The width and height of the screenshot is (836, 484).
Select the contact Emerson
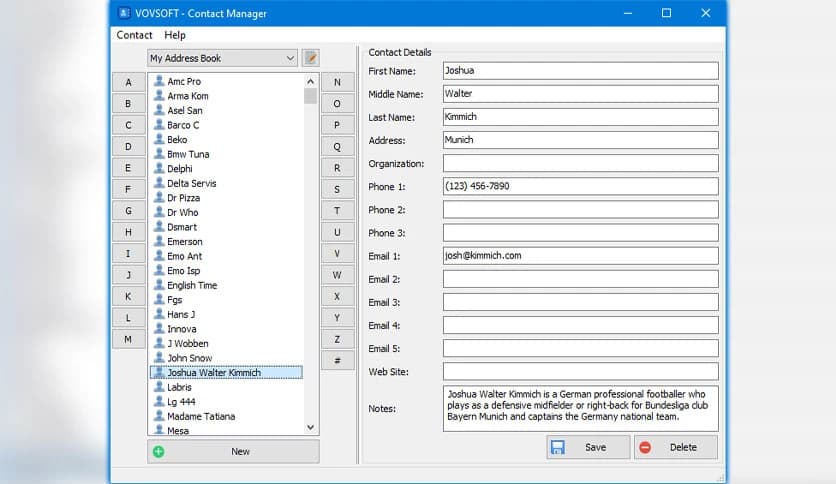click(184, 241)
